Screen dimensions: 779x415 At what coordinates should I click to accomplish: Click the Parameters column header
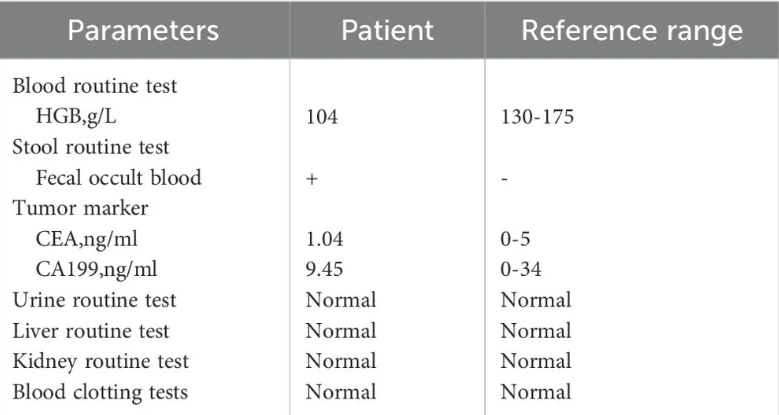tap(143, 31)
